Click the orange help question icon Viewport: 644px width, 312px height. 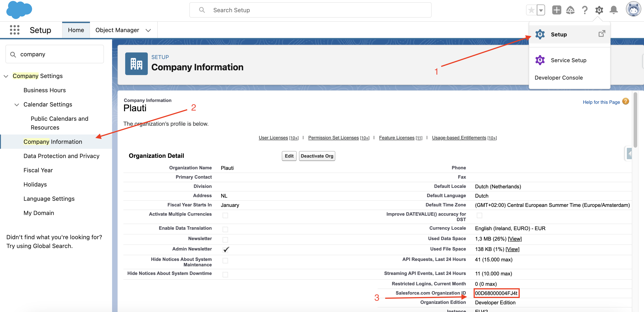(625, 101)
